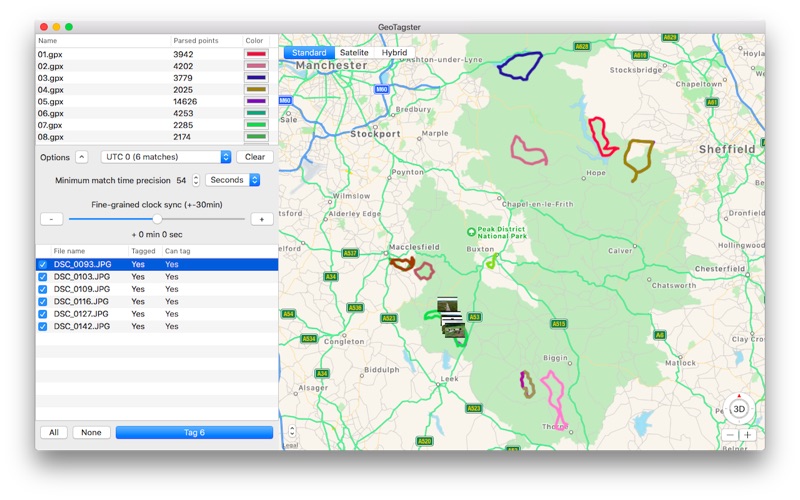Click the red color swatch for 01.gpx
Viewport: 800px width, 500px height.
(257, 54)
